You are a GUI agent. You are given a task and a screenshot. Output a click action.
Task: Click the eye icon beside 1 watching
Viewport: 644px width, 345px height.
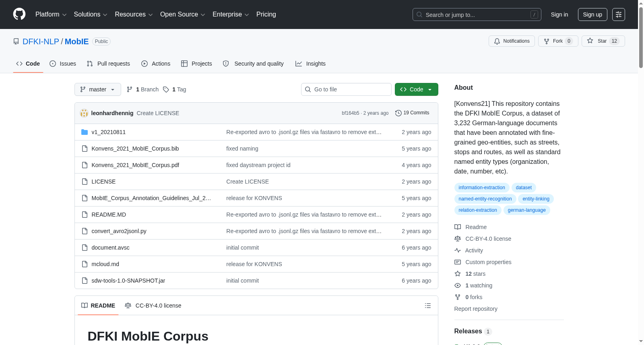pyautogui.click(x=458, y=285)
